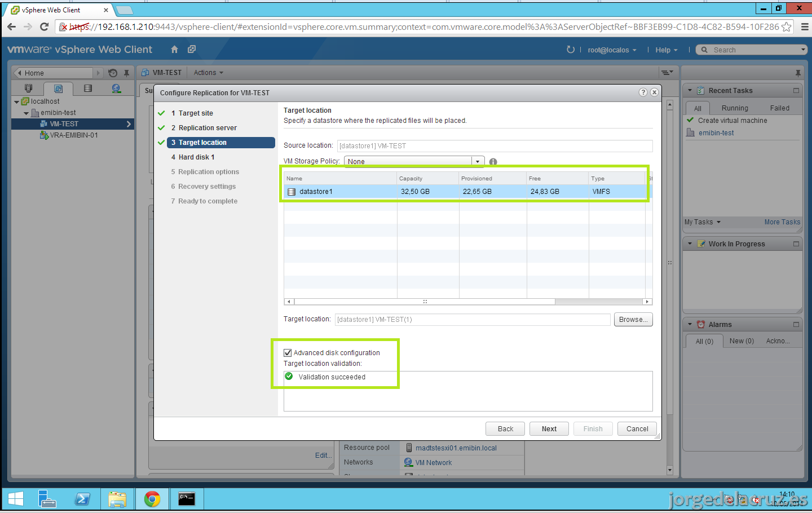Viewport: 812px width, 513px height.
Task: Click Next in replication wizard
Action: (x=549, y=429)
